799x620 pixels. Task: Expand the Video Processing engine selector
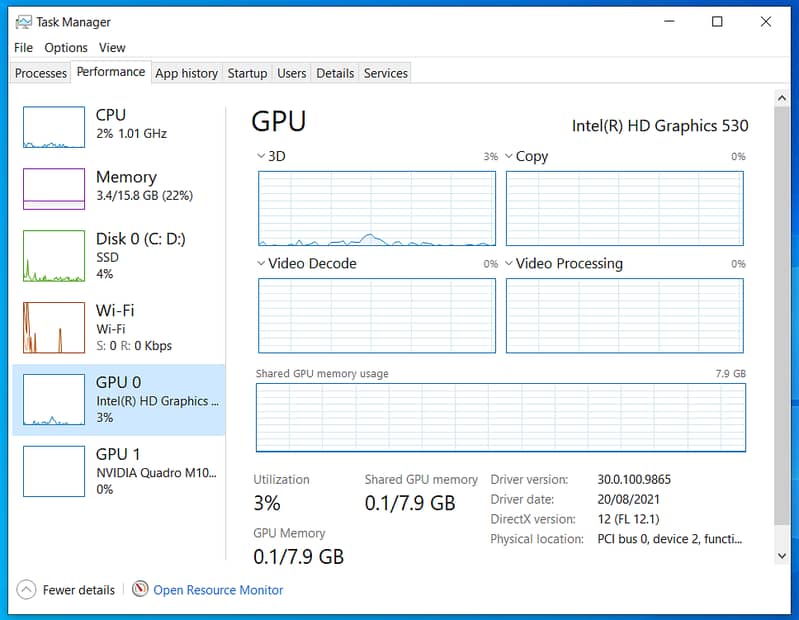point(509,264)
